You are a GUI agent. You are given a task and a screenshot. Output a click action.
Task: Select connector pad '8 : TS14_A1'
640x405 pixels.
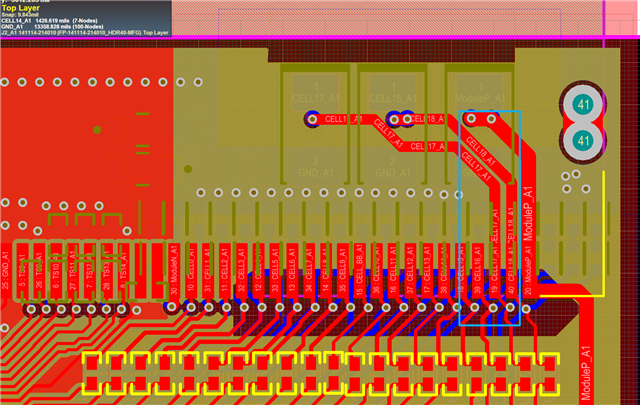tap(123, 271)
